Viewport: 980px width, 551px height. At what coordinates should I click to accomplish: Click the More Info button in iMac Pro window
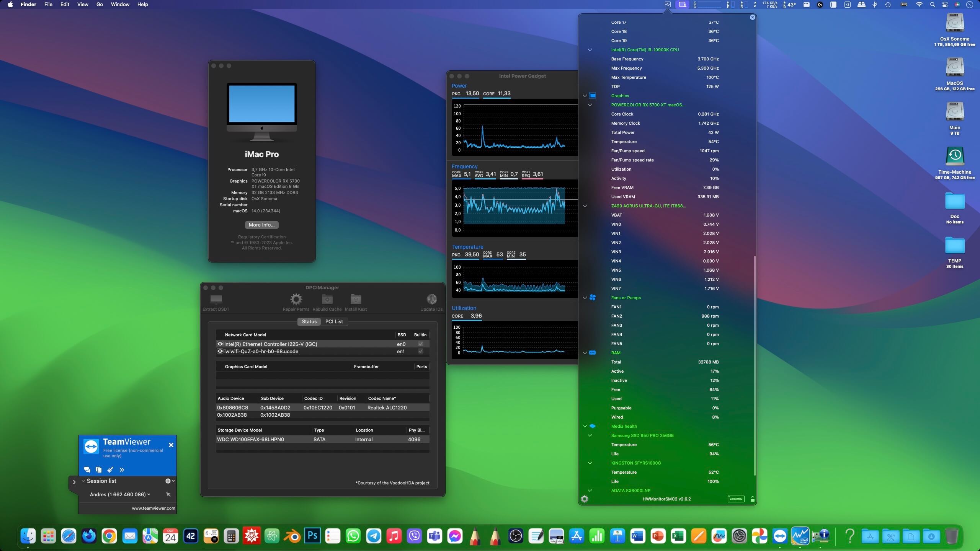pos(261,225)
